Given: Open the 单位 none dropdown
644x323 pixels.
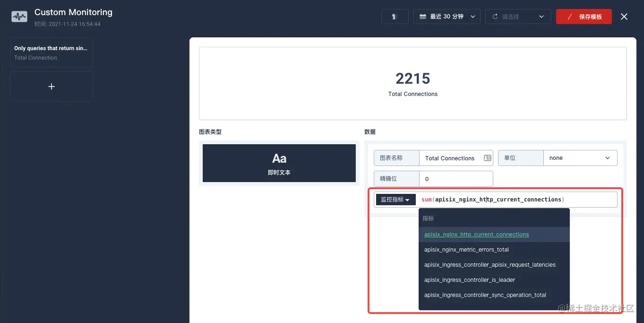Looking at the screenshot, I should pos(580,158).
